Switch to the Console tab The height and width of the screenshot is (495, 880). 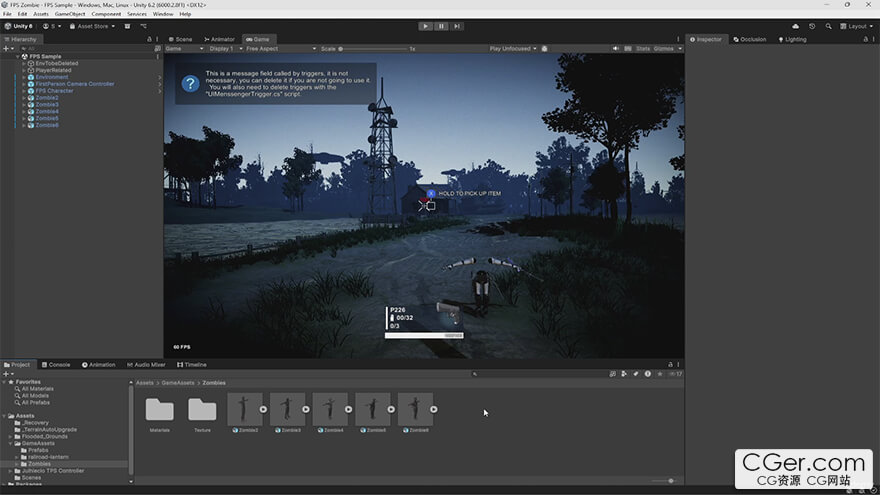tap(56, 365)
